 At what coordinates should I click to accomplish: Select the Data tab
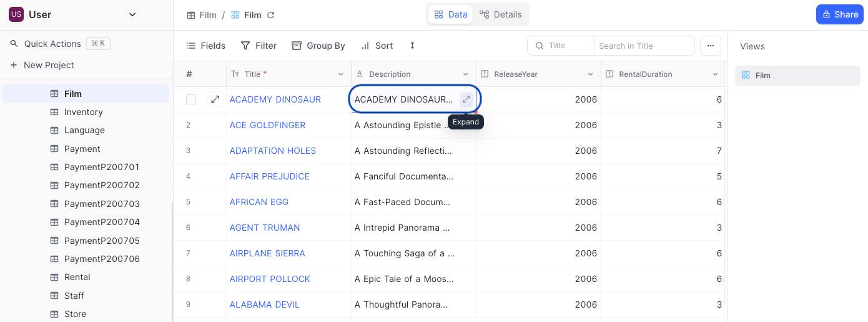point(451,14)
